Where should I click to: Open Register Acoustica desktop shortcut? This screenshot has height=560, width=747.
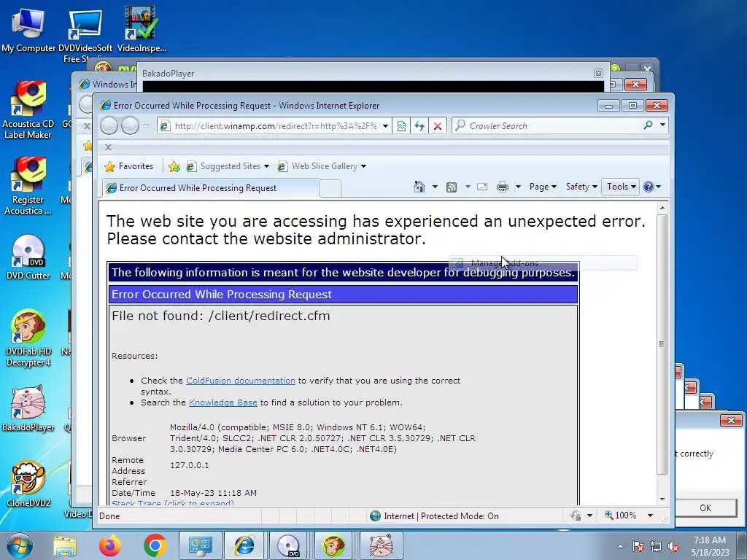[28, 186]
